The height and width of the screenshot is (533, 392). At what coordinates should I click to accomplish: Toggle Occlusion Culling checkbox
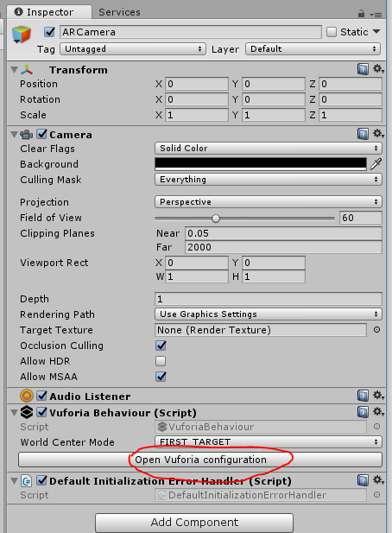[x=161, y=346]
